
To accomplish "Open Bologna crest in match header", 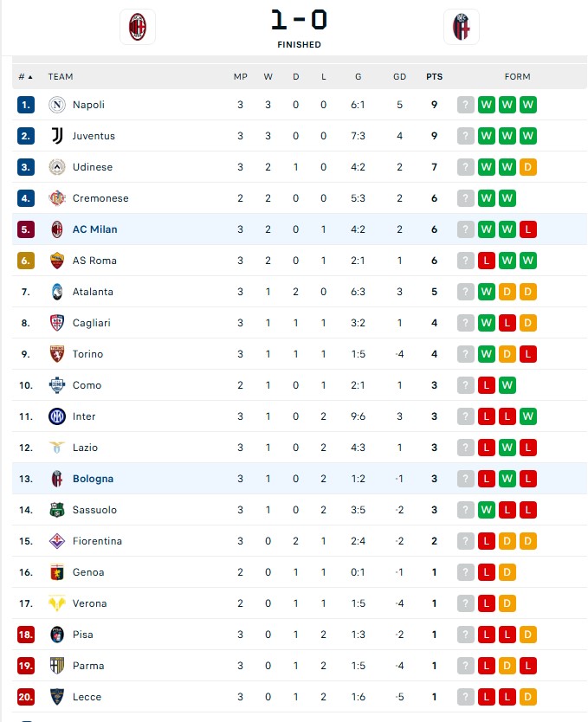I will [461, 27].
